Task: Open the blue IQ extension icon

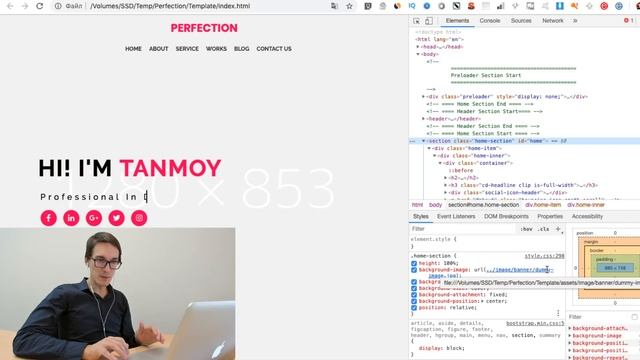Action: point(412,6)
